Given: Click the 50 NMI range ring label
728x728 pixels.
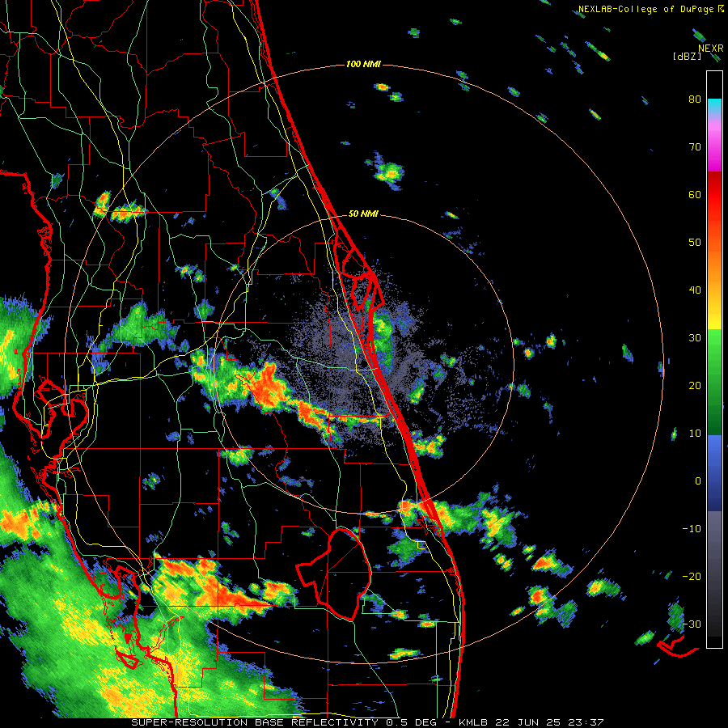Looking at the screenshot, I should [x=363, y=214].
